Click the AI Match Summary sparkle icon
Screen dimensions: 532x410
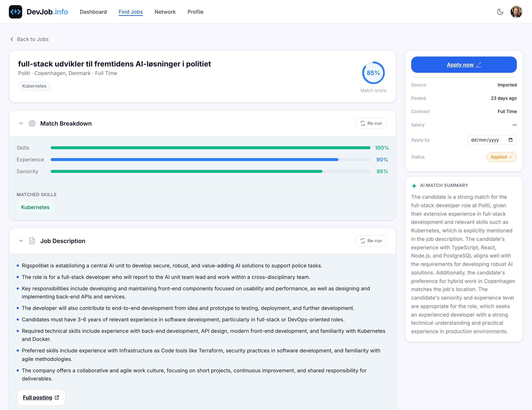(414, 186)
